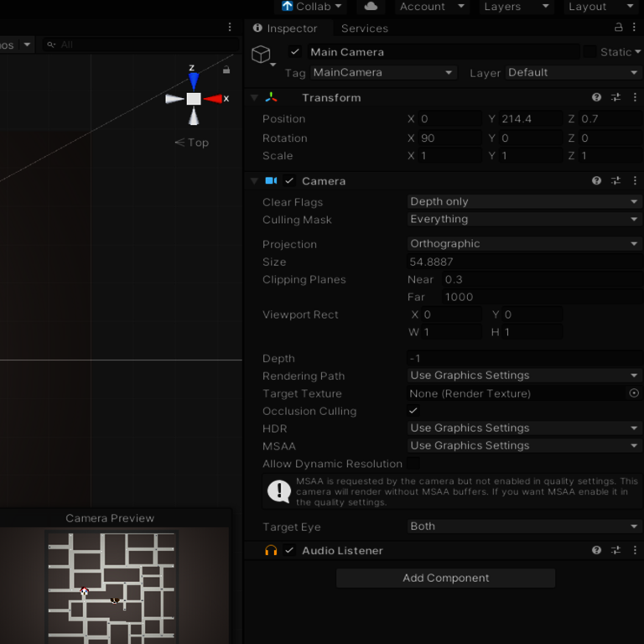Open the Target Texture object picker
Viewport: 644px width, 644px height.
pos(634,393)
